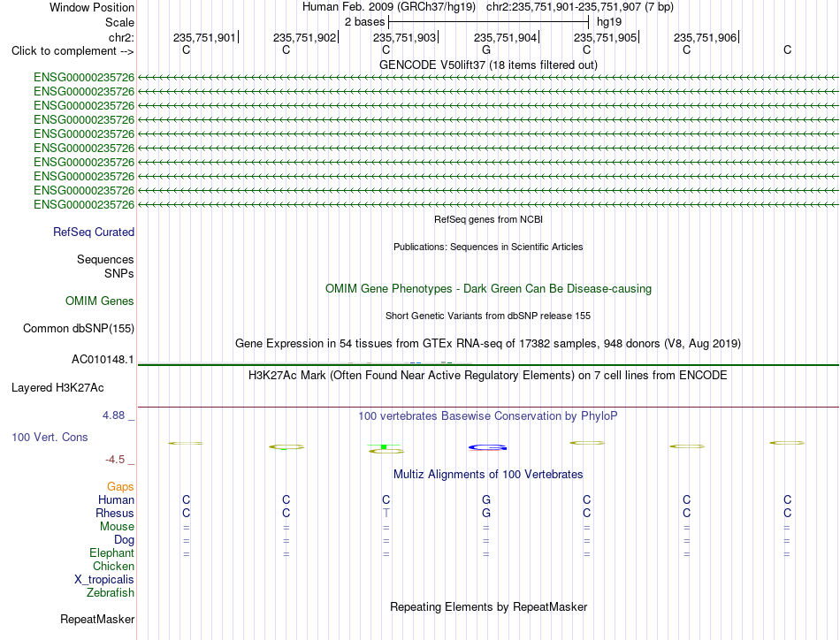The height and width of the screenshot is (640, 840).
Task: Open 'Short Genetic Variants from dbSNP release 155'
Action: pos(488,316)
